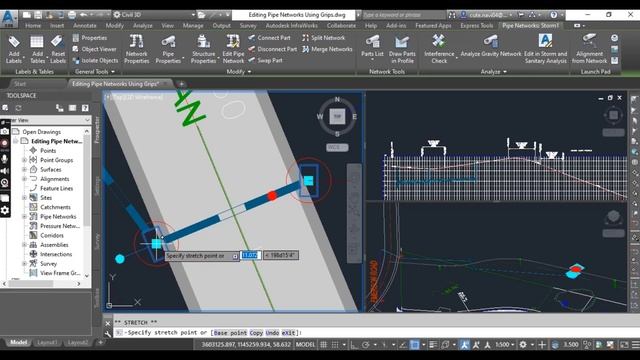640x360 pixels.
Task: Switch to the Annotate ribbon tab
Action: [x=84, y=25]
